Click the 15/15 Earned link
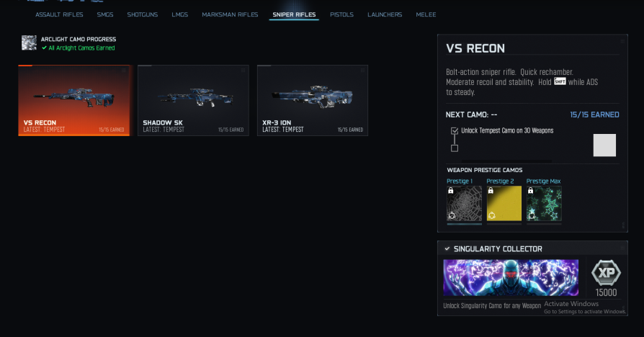Screen dimensions: 644x337 point(594,114)
